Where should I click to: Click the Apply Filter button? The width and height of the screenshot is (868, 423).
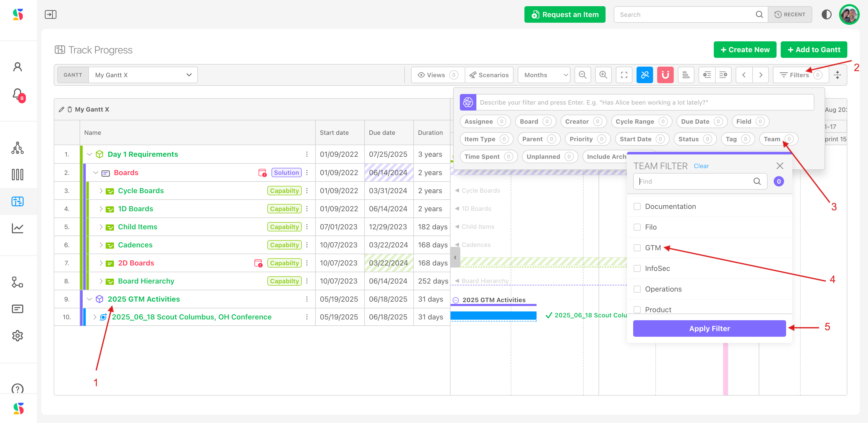(709, 328)
